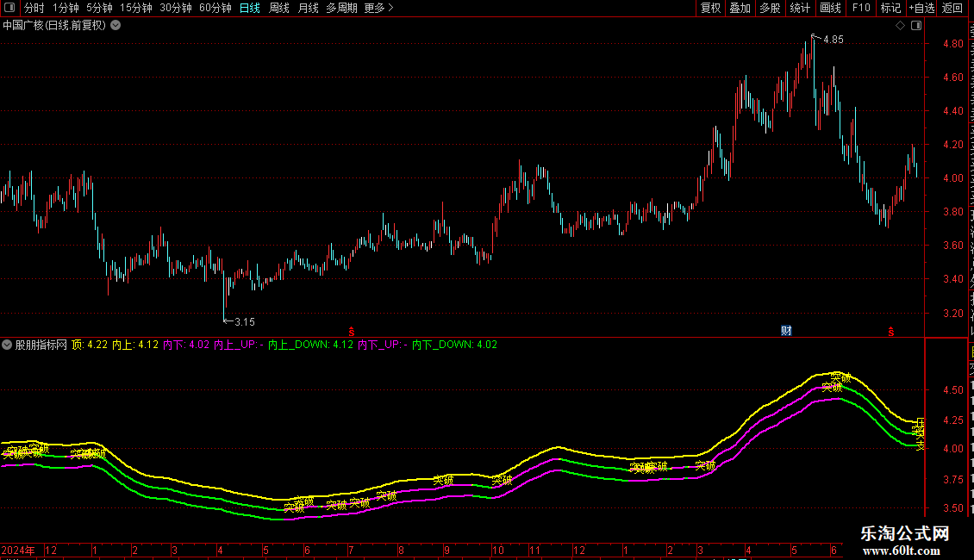The width and height of the screenshot is (974, 560).
Task: Click the 标记 mark button
Action: click(890, 8)
